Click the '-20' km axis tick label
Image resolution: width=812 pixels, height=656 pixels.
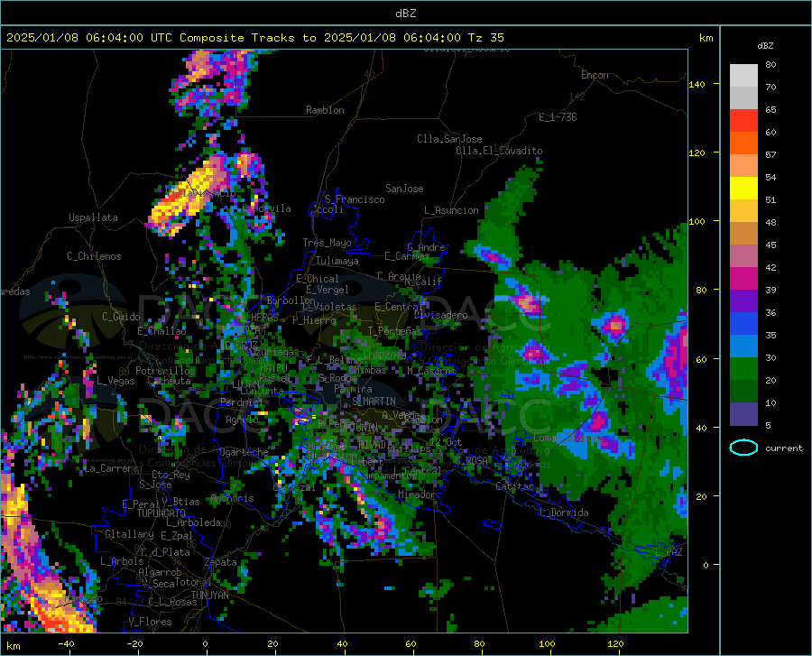134,643
